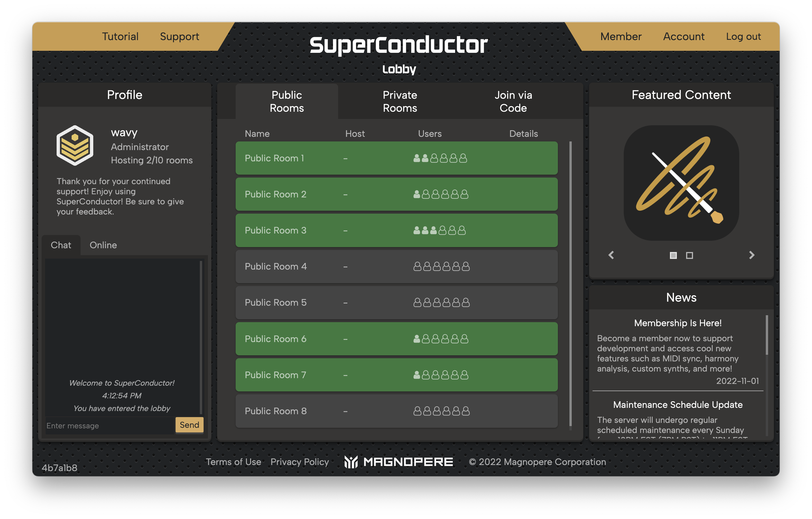Click the Public Room 4 user icons
The height and width of the screenshot is (519, 812).
[442, 266]
